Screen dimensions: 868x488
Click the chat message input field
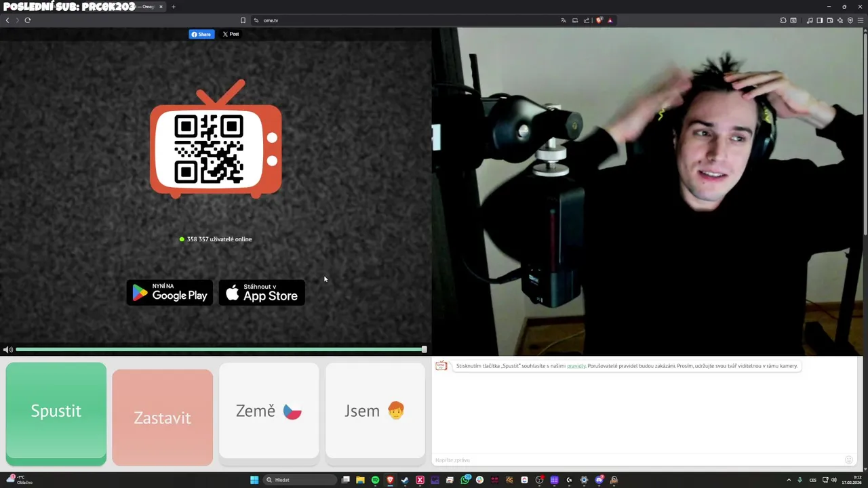click(637, 460)
